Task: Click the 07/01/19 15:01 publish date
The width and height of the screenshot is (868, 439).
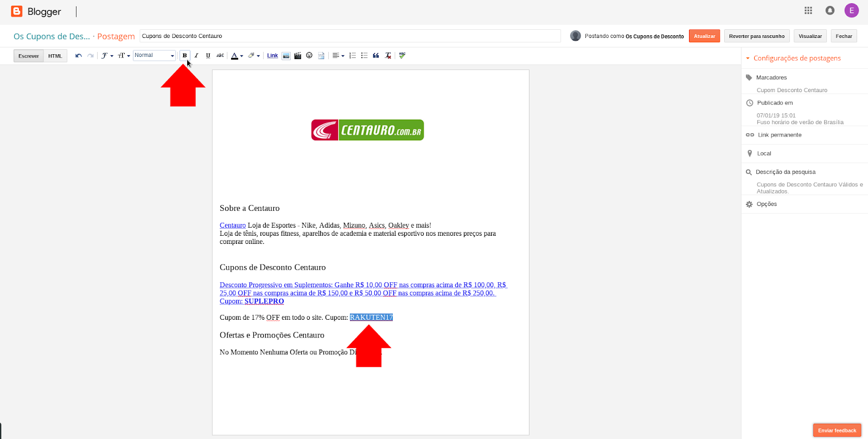Action: (776, 115)
